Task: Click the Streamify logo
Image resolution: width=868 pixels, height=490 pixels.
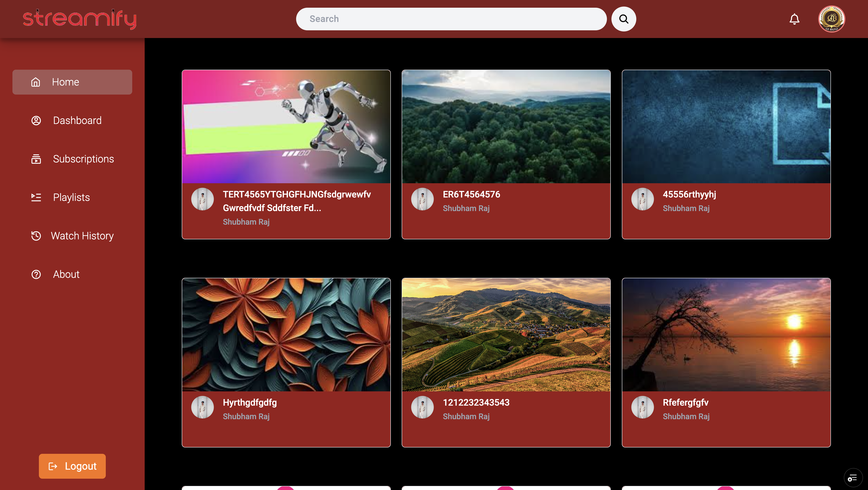Action: click(80, 19)
